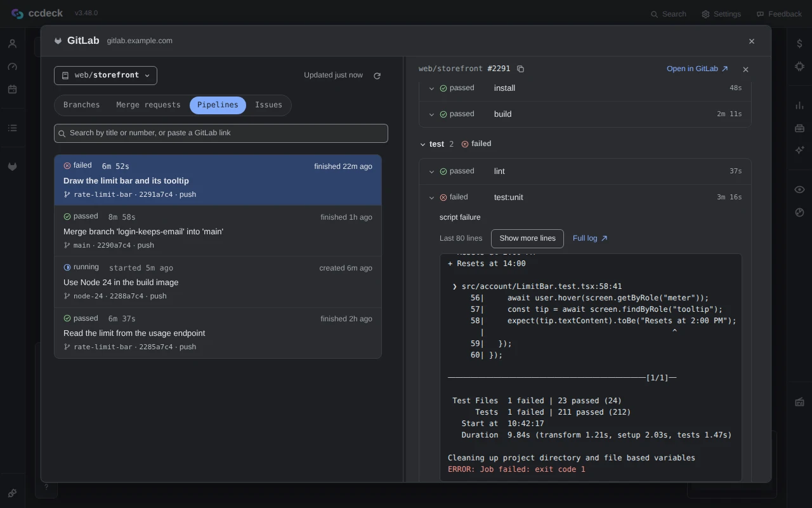Click the 'ERROR: Job failed: exit code 1' log line
The image size is (812, 508).
tap(516, 469)
